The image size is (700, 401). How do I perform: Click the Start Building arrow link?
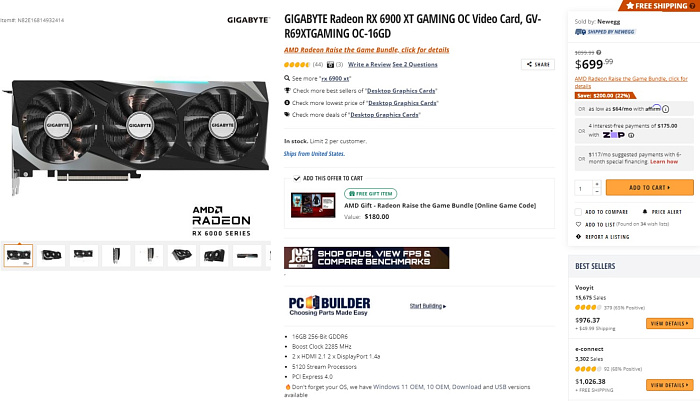point(428,306)
